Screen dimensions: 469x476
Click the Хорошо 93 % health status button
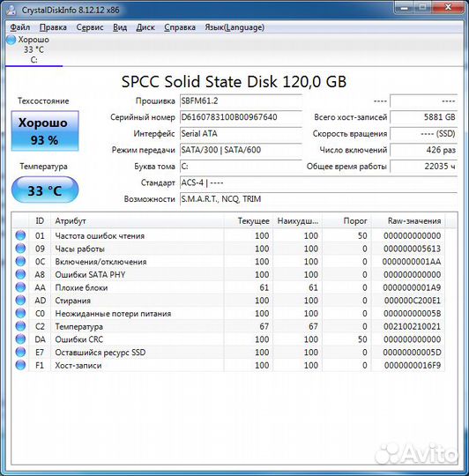click(x=45, y=130)
